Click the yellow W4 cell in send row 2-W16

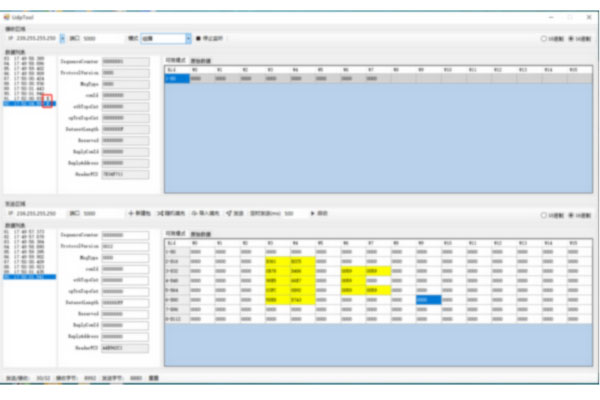coord(302,261)
